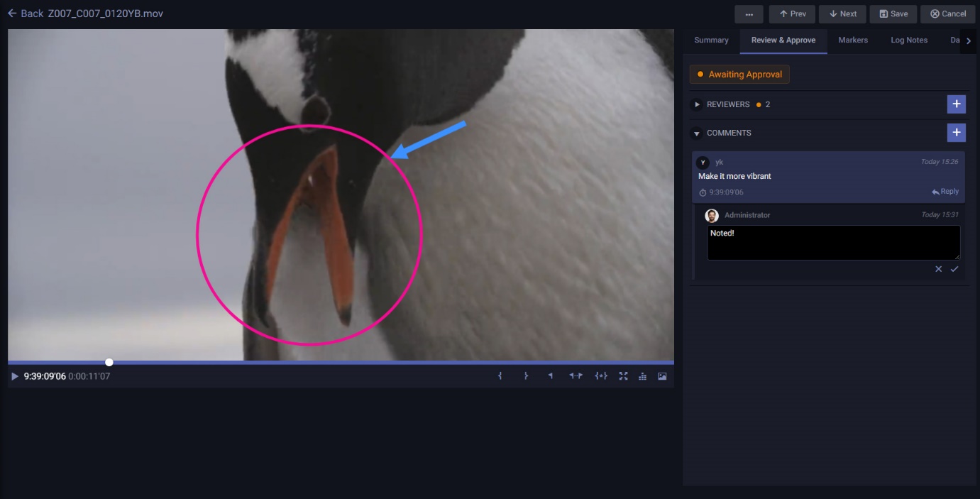Screen dimensions: 980x499
Task: Open the Log Notes tab
Action: pyautogui.click(x=909, y=40)
